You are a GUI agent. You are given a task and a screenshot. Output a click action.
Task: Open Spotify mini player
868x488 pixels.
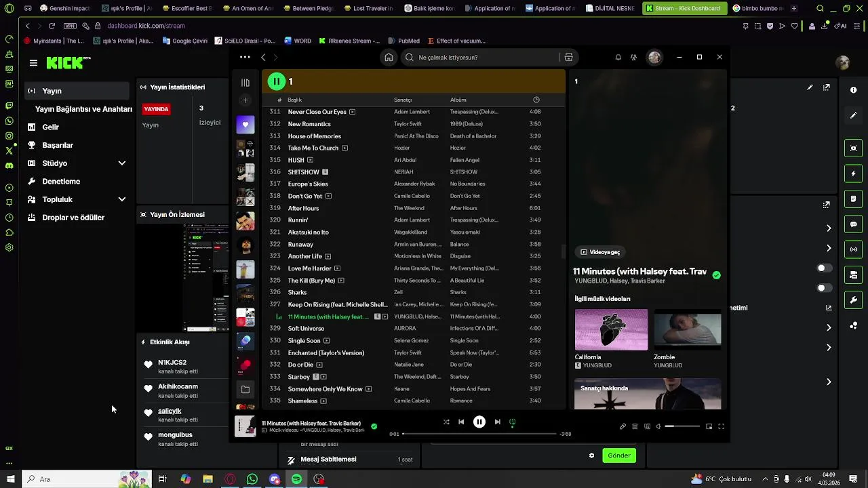pos(709,426)
